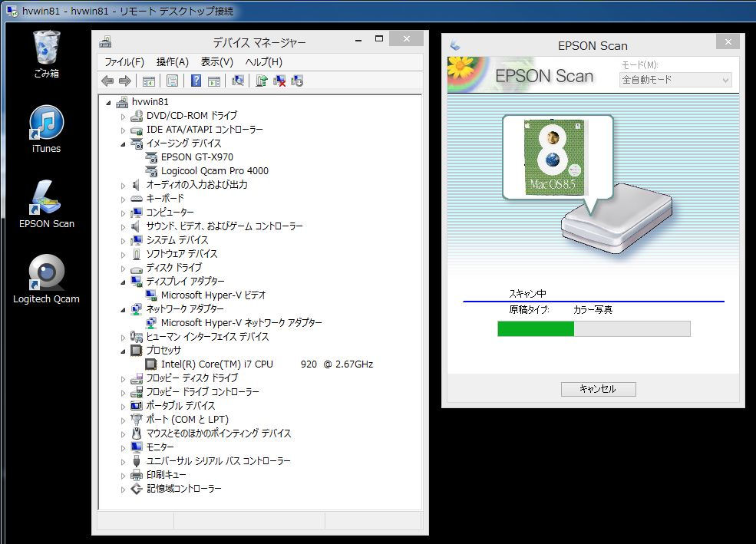Select マウスとそのほかのポインティング デバイス row
Image resolution: width=756 pixels, height=544 pixels.
click(219, 434)
